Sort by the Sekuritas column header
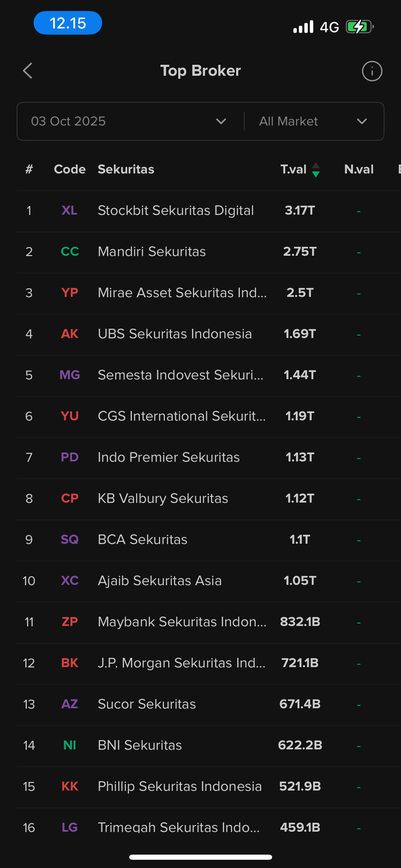401x868 pixels. (126, 169)
